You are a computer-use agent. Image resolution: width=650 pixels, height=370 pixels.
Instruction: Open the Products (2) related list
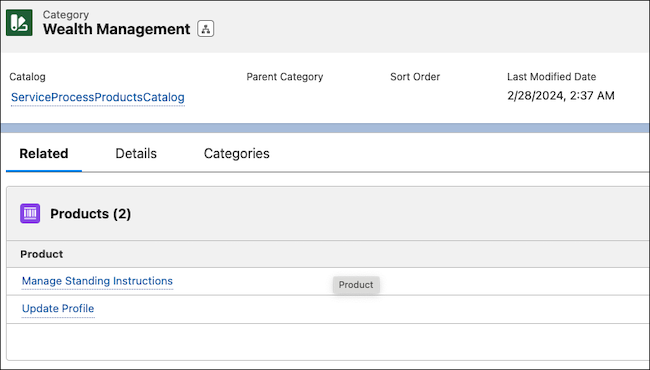click(90, 214)
